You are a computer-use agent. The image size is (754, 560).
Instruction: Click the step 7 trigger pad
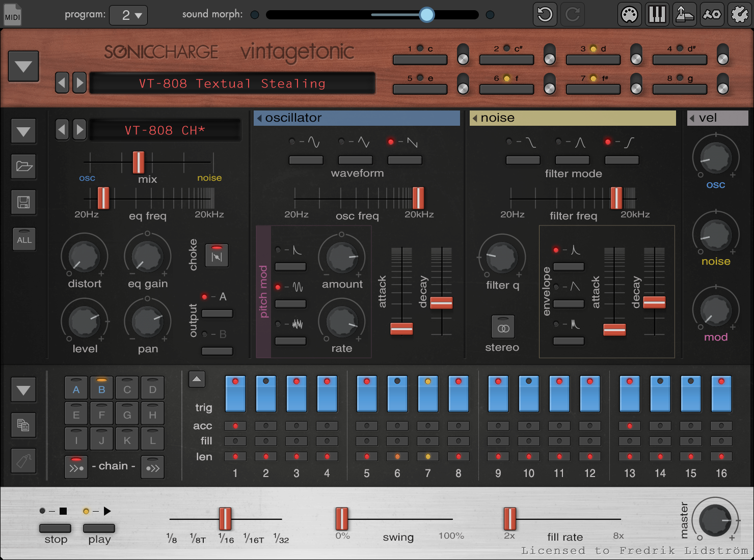point(427,394)
